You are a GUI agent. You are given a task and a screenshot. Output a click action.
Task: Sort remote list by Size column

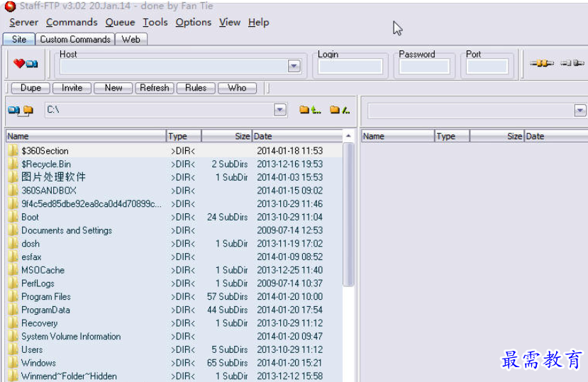click(497, 136)
